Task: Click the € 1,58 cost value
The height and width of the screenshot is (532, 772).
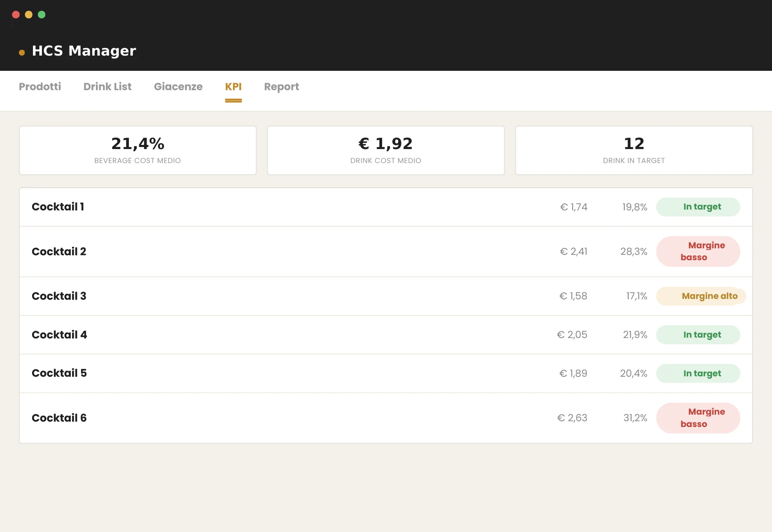Action: [573, 296]
